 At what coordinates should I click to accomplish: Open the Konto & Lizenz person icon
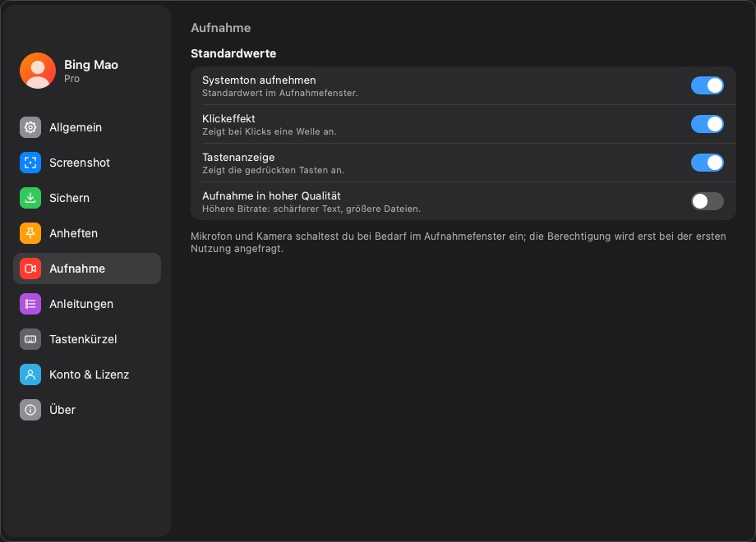30,374
